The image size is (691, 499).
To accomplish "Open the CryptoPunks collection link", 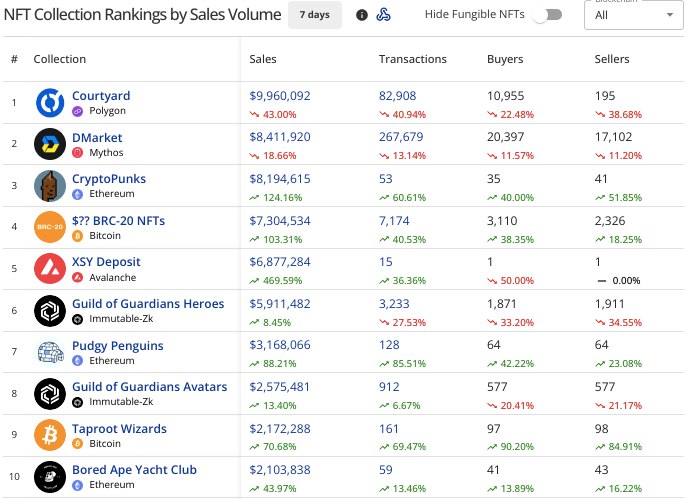I will tap(109, 179).
